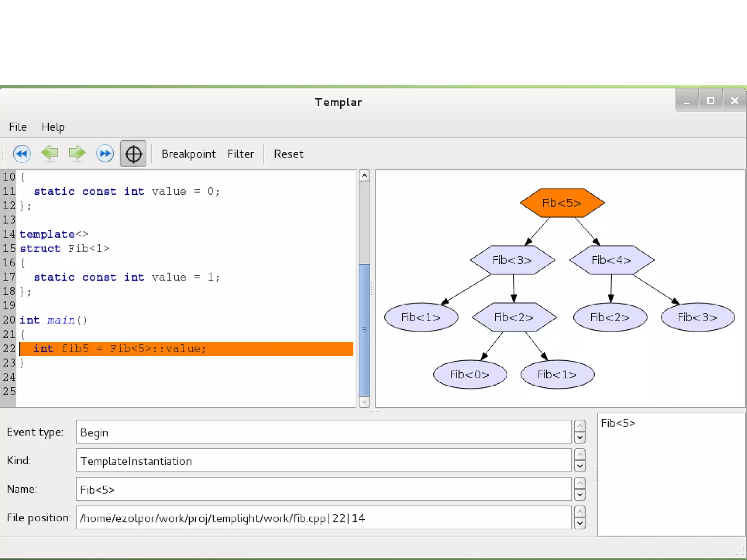Open the File menu

click(x=18, y=127)
